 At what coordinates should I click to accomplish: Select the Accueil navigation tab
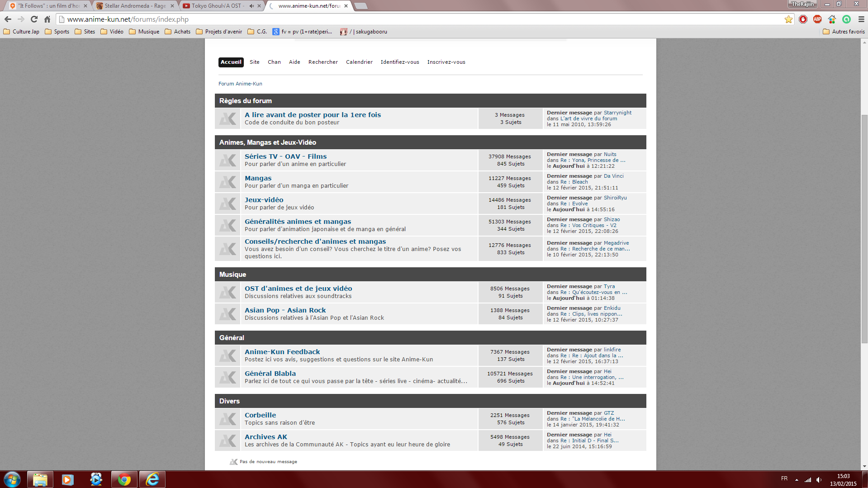(x=231, y=62)
